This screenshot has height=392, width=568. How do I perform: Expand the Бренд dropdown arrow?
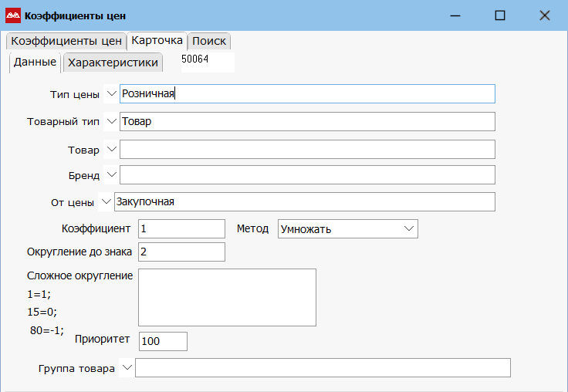click(x=111, y=174)
